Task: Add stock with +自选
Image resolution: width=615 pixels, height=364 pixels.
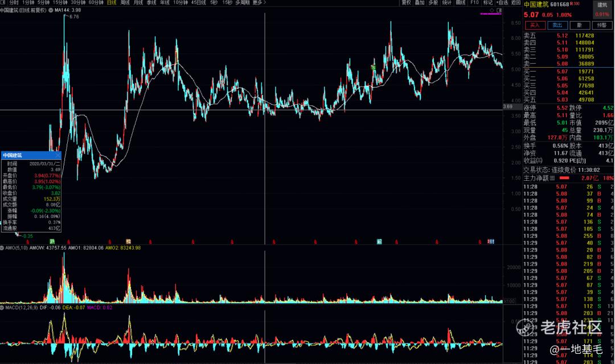Action: click(502, 2)
